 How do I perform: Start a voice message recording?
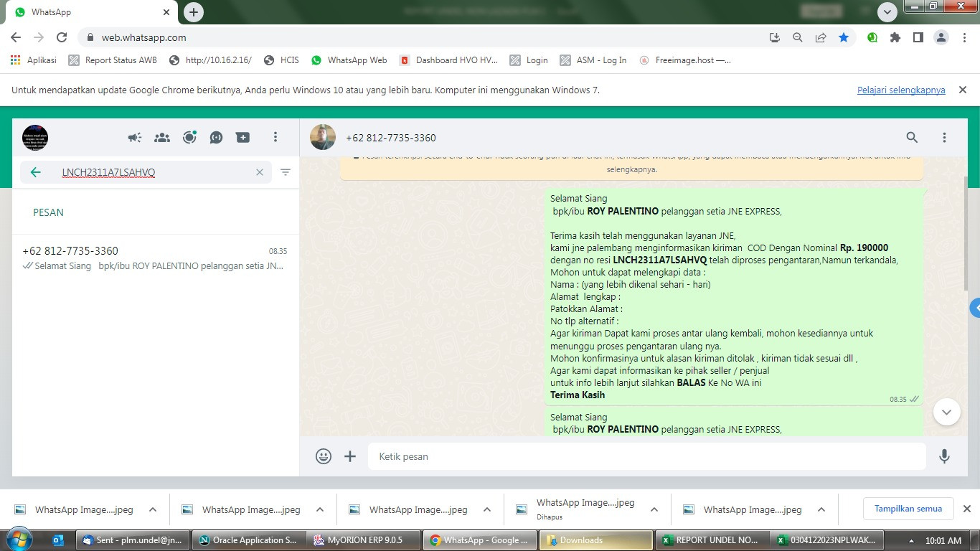pos(944,456)
